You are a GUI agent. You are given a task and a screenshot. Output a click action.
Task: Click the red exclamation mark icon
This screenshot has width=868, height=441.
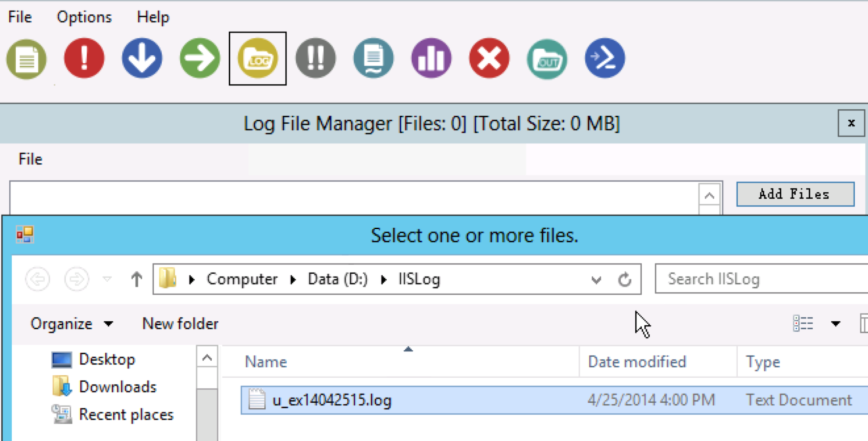[84, 59]
